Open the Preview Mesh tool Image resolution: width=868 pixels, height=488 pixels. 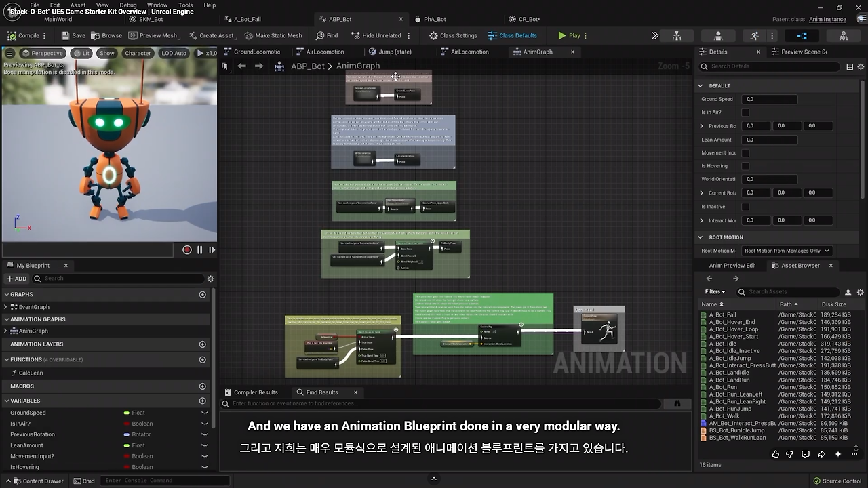point(153,35)
